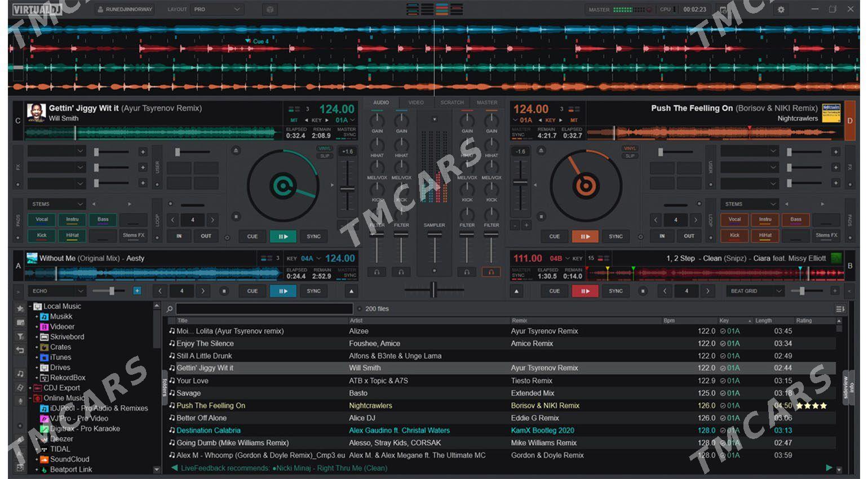Click the 3D box icon beside layout selector
Screen dimensions: 868x479
270,10
